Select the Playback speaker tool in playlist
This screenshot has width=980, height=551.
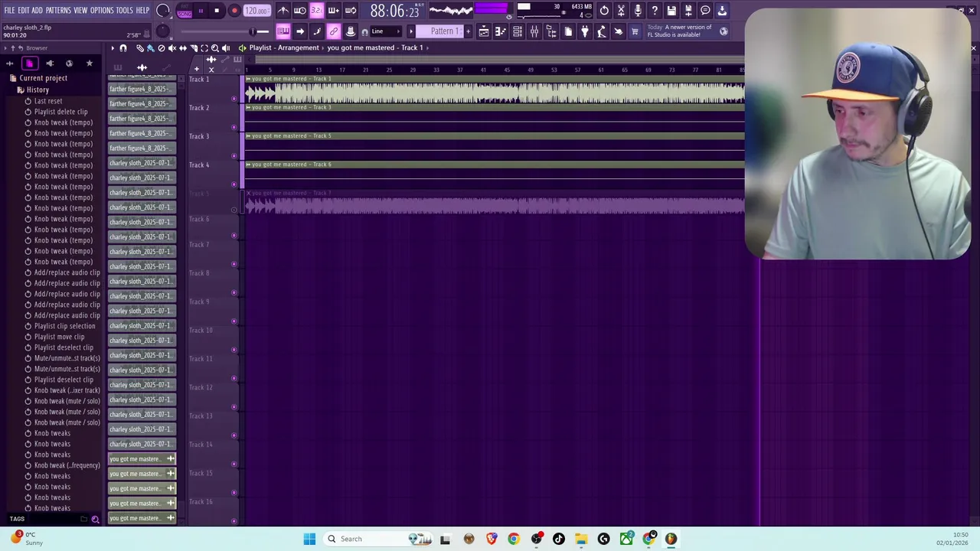[x=225, y=47]
